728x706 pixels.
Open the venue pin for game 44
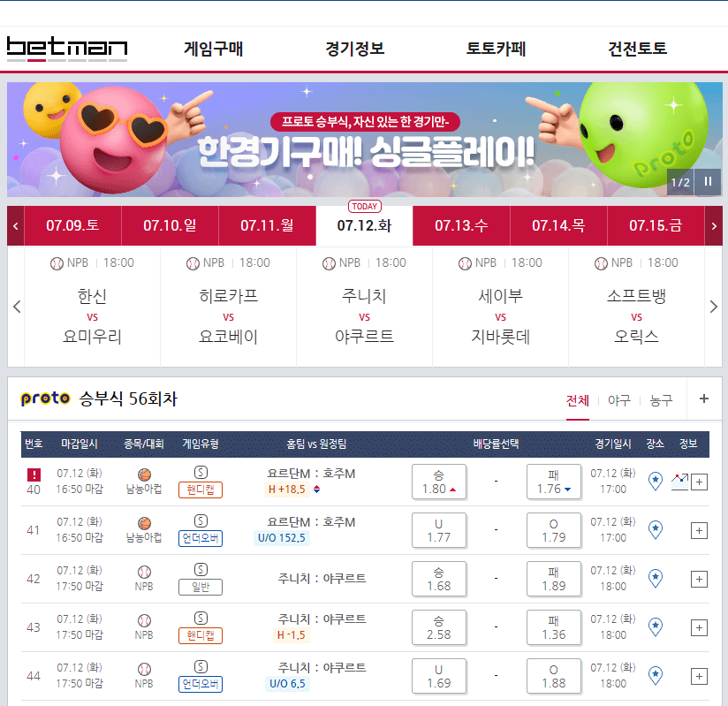click(x=655, y=675)
